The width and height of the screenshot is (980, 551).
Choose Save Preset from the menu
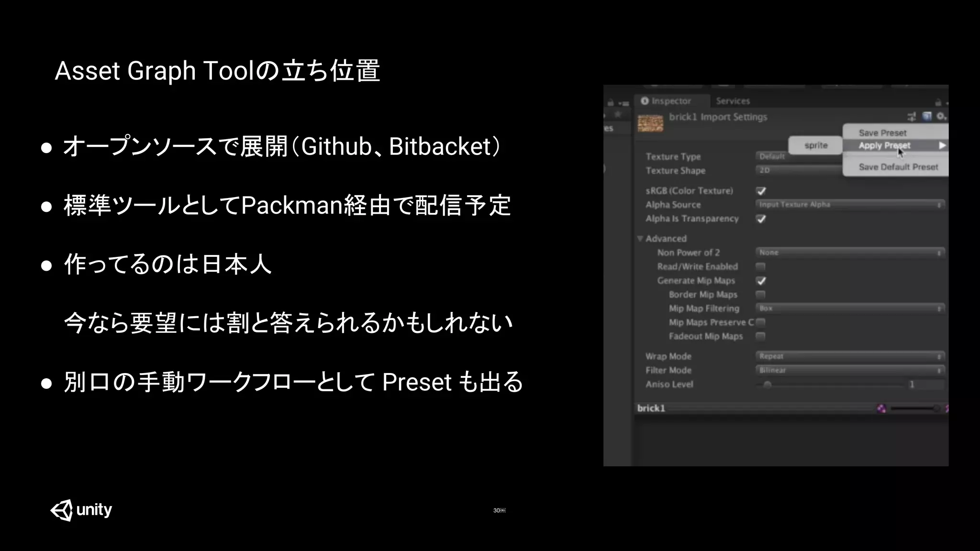895,132
